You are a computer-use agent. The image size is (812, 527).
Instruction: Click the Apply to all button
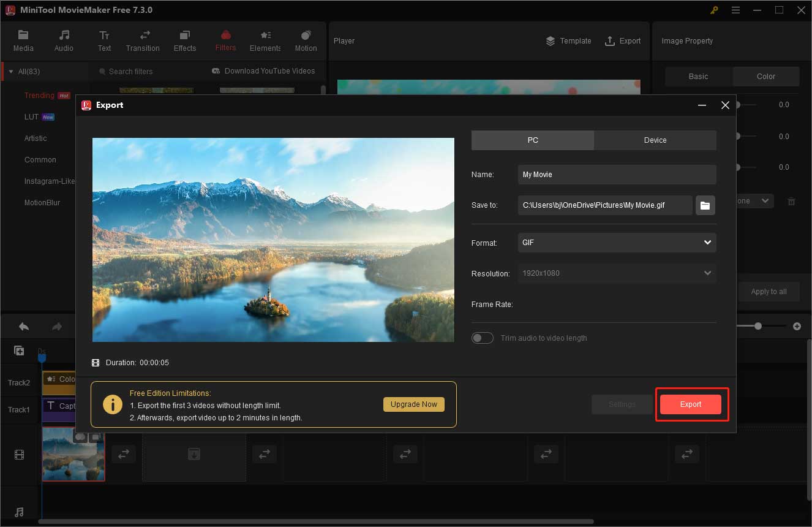coord(769,292)
